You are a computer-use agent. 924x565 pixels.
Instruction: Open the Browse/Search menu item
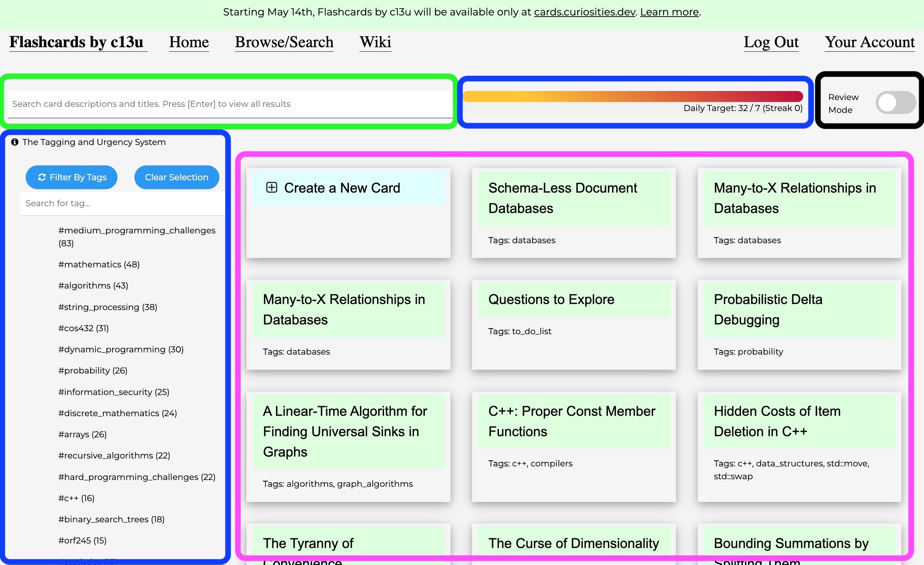click(284, 42)
